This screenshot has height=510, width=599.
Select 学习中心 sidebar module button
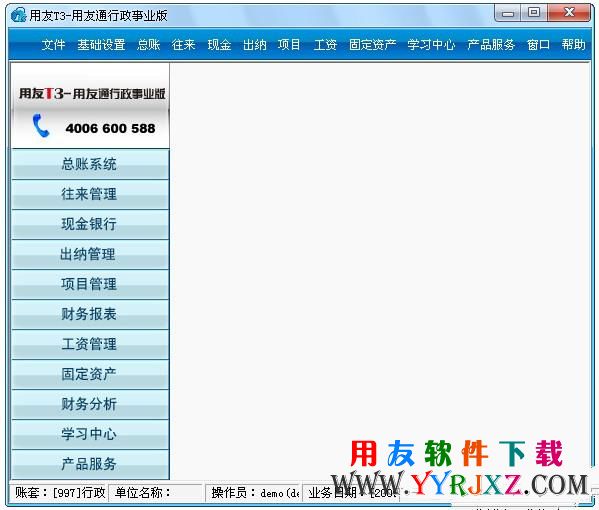point(90,434)
